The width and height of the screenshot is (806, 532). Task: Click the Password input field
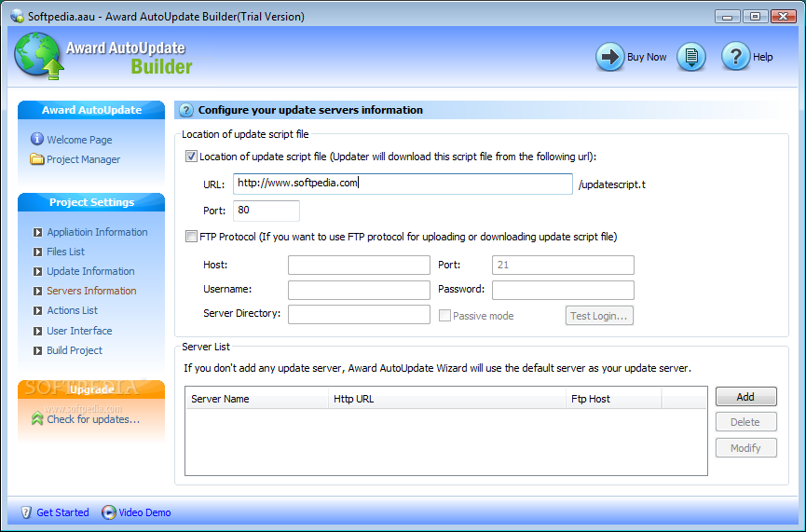click(x=563, y=290)
